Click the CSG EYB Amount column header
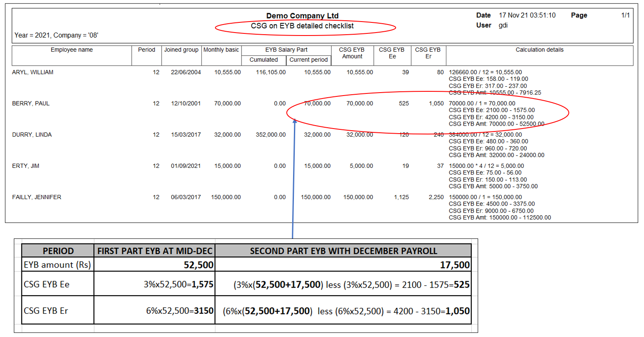Viewport: 644px width, 337px height. point(352,53)
